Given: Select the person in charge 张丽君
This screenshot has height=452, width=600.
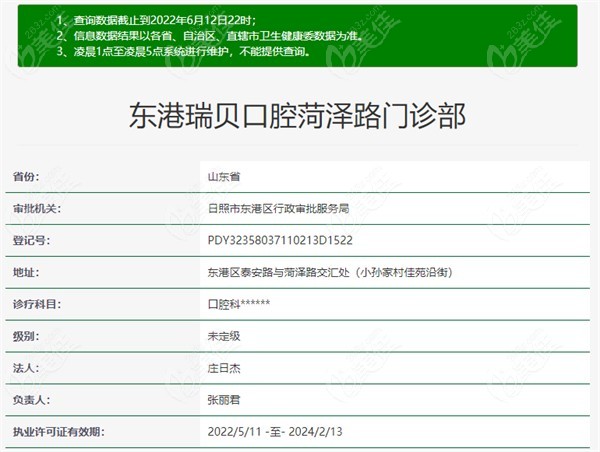Looking at the screenshot, I should pyautogui.click(x=224, y=400).
